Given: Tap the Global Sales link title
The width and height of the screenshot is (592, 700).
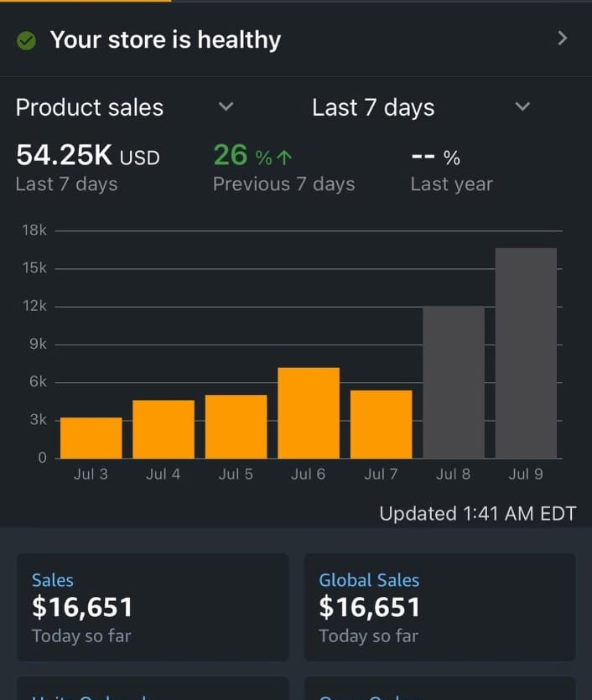Looking at the screenshot, I should pos(369,580).
